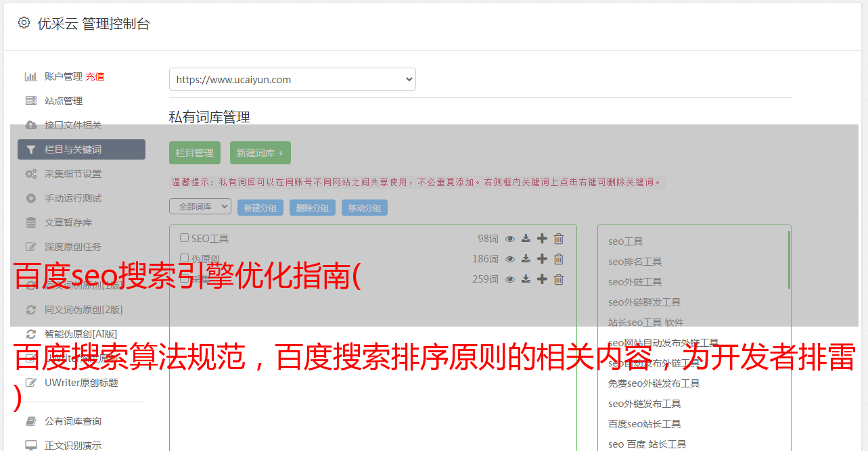Click the 删除分组 button

pos(313,208)
